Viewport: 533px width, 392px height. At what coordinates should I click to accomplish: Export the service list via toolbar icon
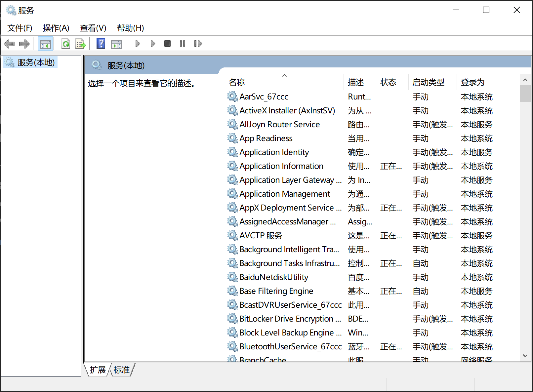80,43
